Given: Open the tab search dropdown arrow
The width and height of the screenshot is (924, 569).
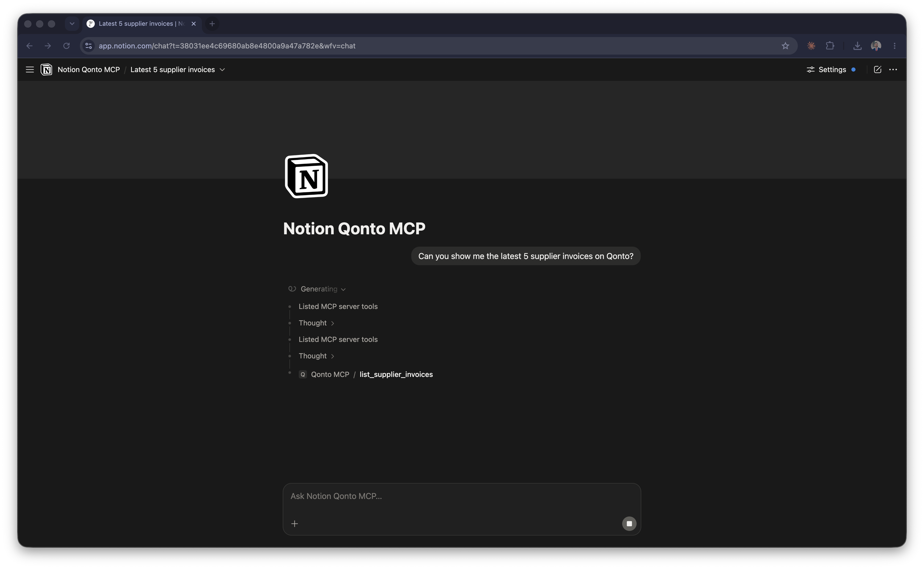Looking at the screenshot, I should [x=72, y=24].
